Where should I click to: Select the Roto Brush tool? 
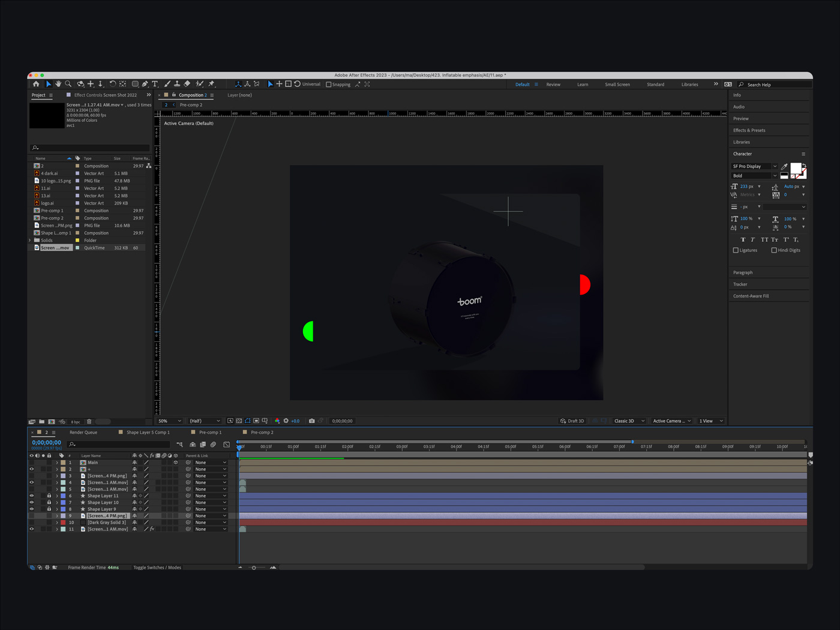(x=198, y=84)
